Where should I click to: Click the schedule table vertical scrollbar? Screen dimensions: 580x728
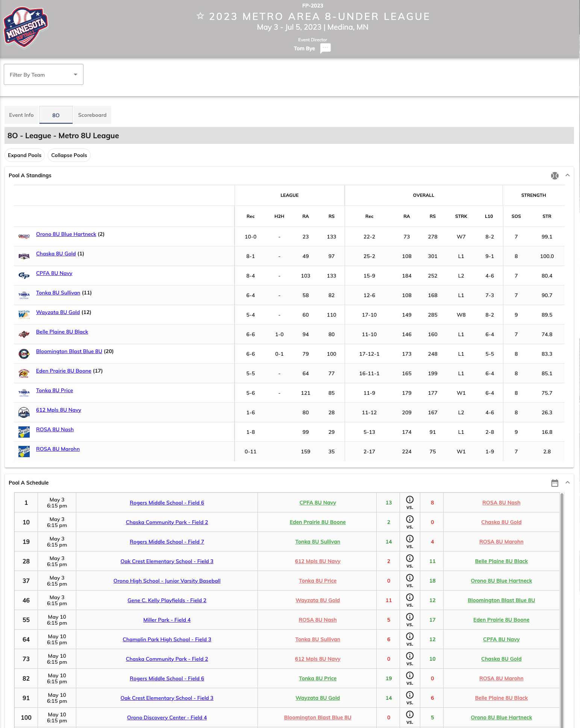(x=562, y=610)
